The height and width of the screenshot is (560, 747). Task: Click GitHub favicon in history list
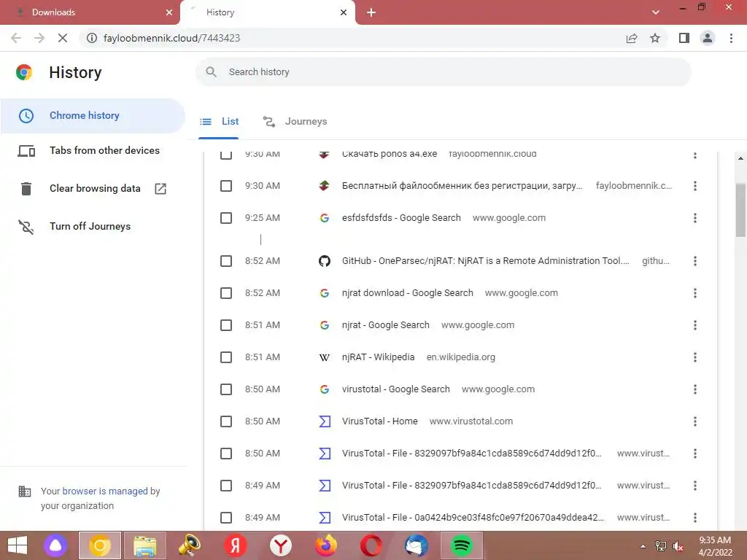point(325,261)
